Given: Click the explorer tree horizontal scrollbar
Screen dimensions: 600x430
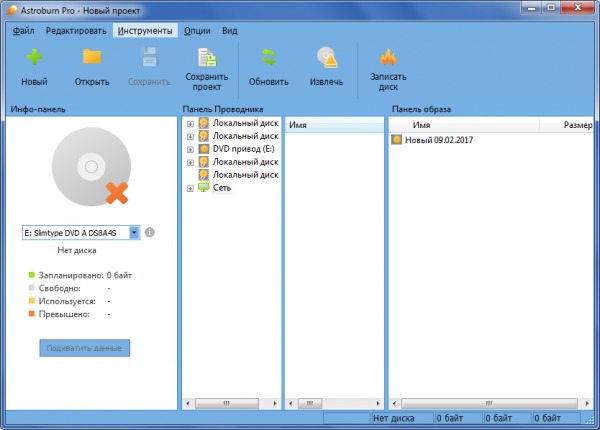Looking at the screenshot, I should tap(232, 403).
